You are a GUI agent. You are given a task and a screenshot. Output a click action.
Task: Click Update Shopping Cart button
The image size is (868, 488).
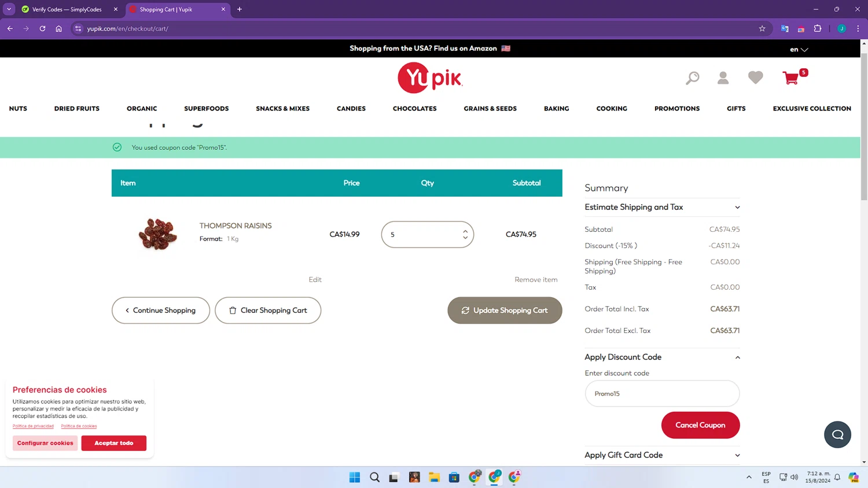[505, 310]
